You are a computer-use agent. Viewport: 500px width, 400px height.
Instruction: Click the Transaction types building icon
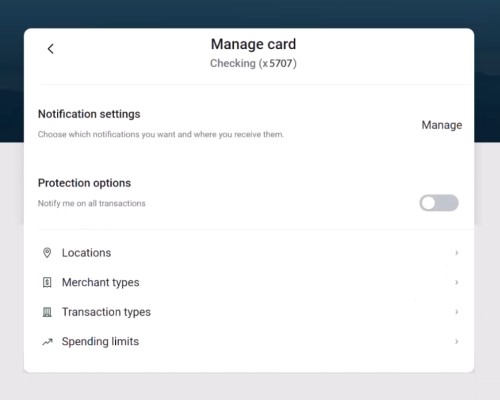47,312
